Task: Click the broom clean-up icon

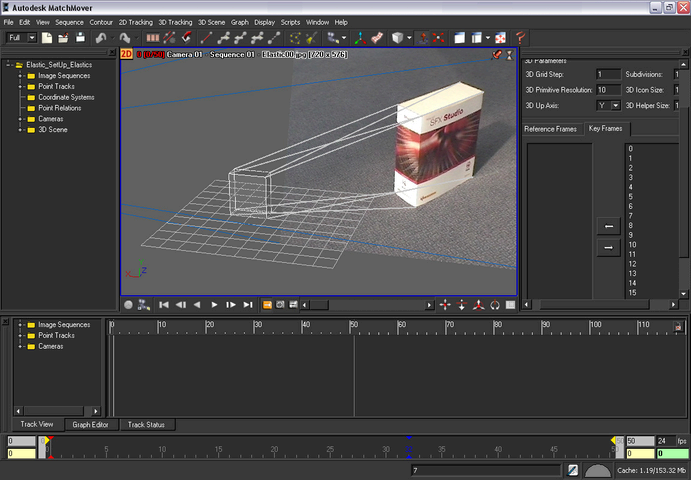Action: click(312, 38)
